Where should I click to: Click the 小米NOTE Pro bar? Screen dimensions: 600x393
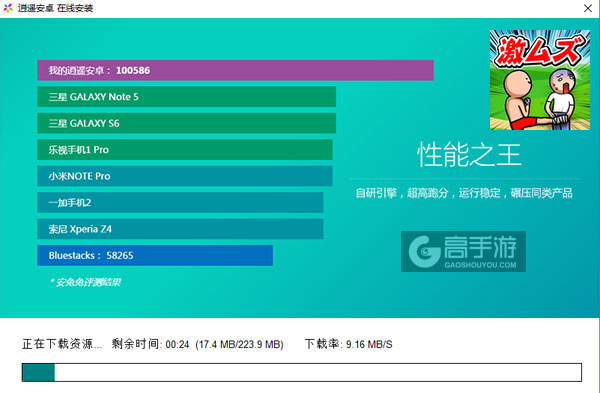pyautogui.click(x=185, y=176)
